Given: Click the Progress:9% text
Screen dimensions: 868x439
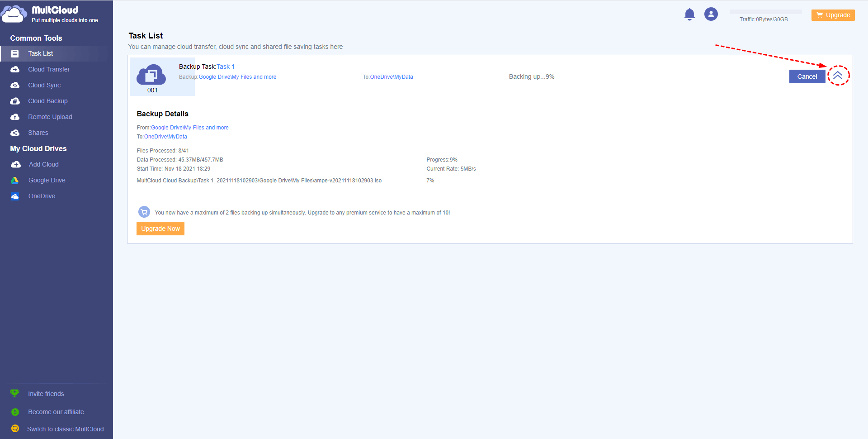Looking at the screenshot, I should (x=442, y=160).
